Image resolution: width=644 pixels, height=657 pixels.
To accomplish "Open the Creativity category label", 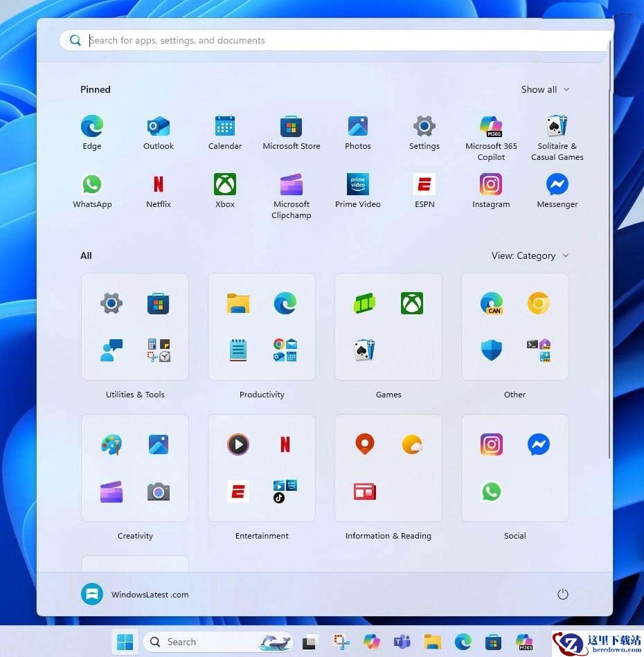I will (x=135, y=535).
